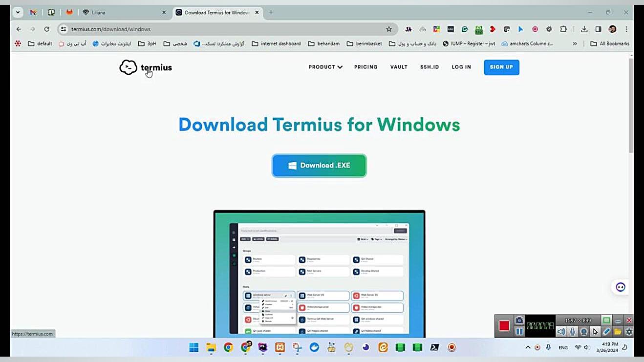
Task: Bookmark this page with the star icon
Action: 389,29
